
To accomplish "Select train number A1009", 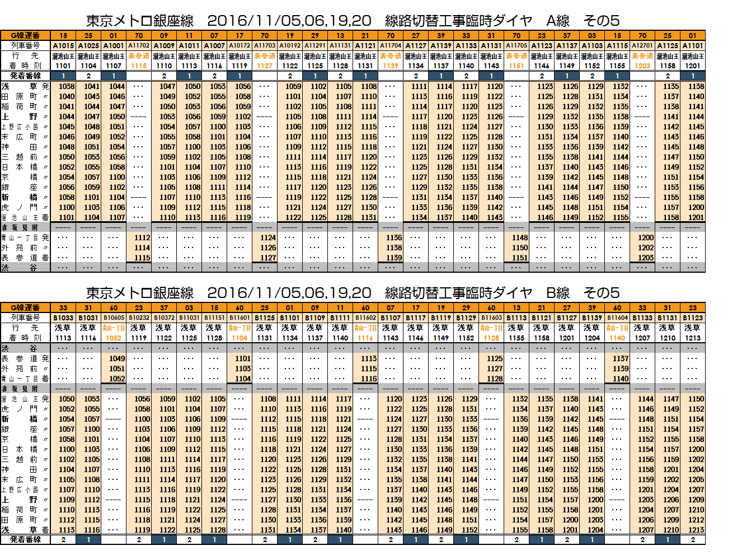I will click(164, 45).
